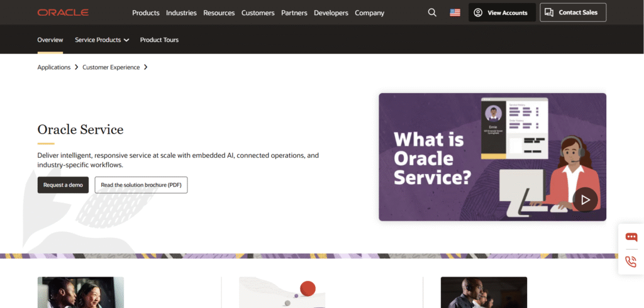
Task: Click the Contact Sales button
Action: point(573,13)
